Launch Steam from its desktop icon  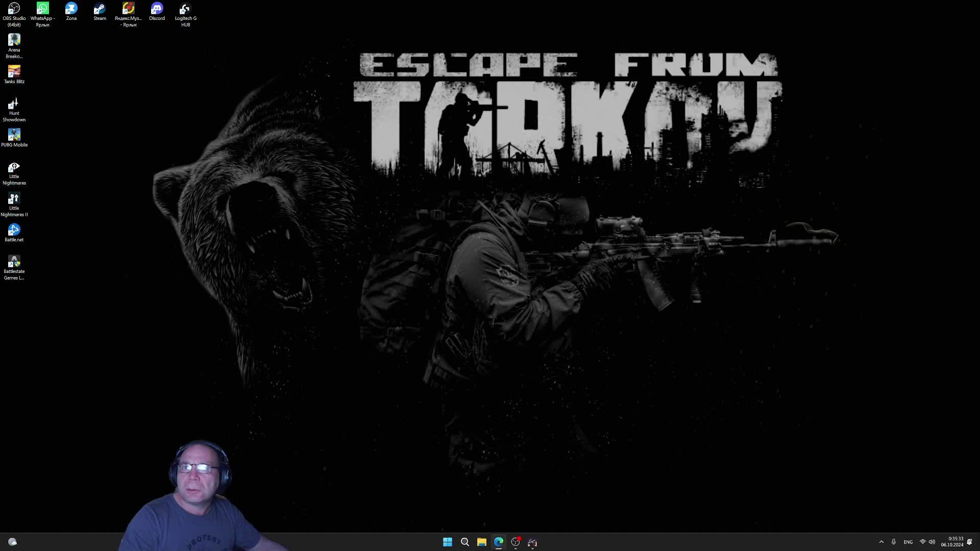tap(100, 12)
